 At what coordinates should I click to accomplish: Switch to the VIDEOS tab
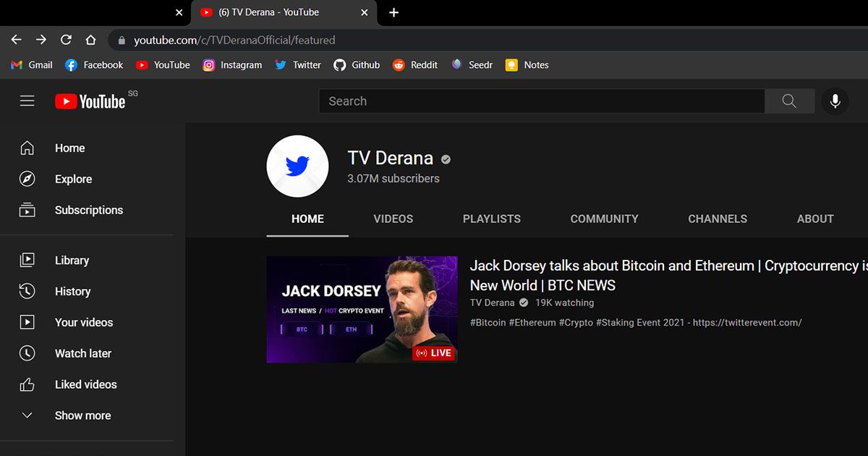[393, 219]
